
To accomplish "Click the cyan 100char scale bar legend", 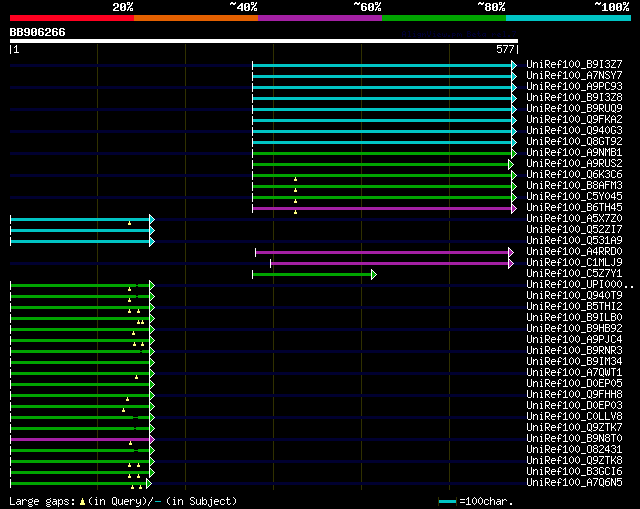I will pyautogui.click(x=447, y=501).
